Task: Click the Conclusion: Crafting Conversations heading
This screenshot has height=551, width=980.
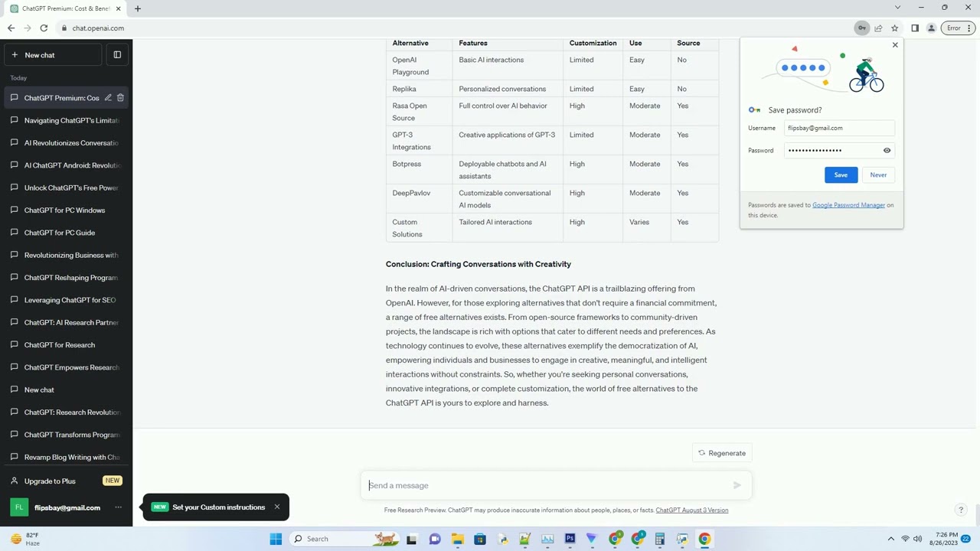Action: [x=479, y=264]
